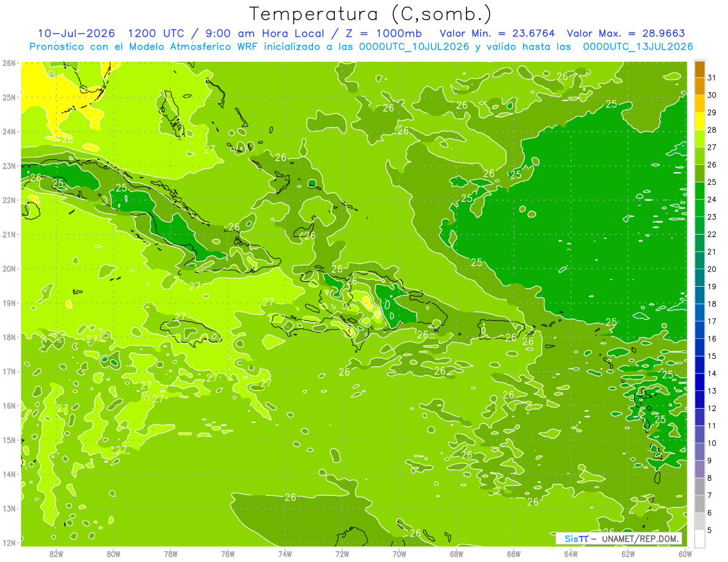Click the "13" color scale label
This screenshot has width=728, height=562.
click(x=712, y=390)
